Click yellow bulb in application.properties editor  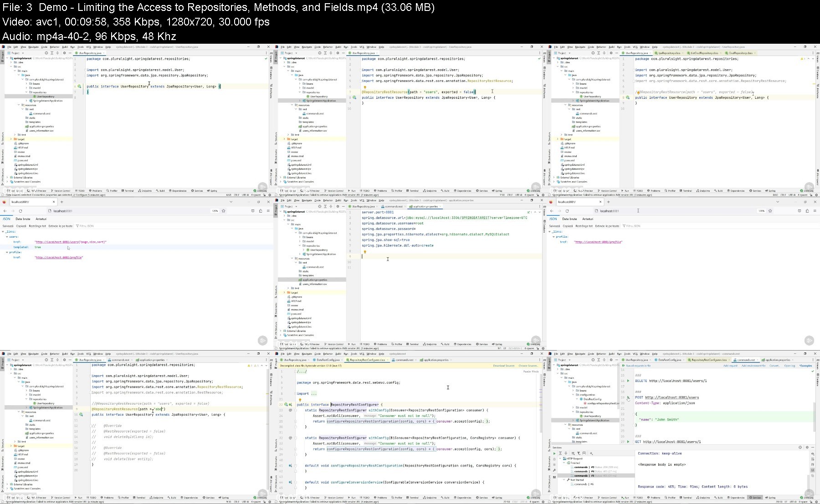click(x=365, y=252)
